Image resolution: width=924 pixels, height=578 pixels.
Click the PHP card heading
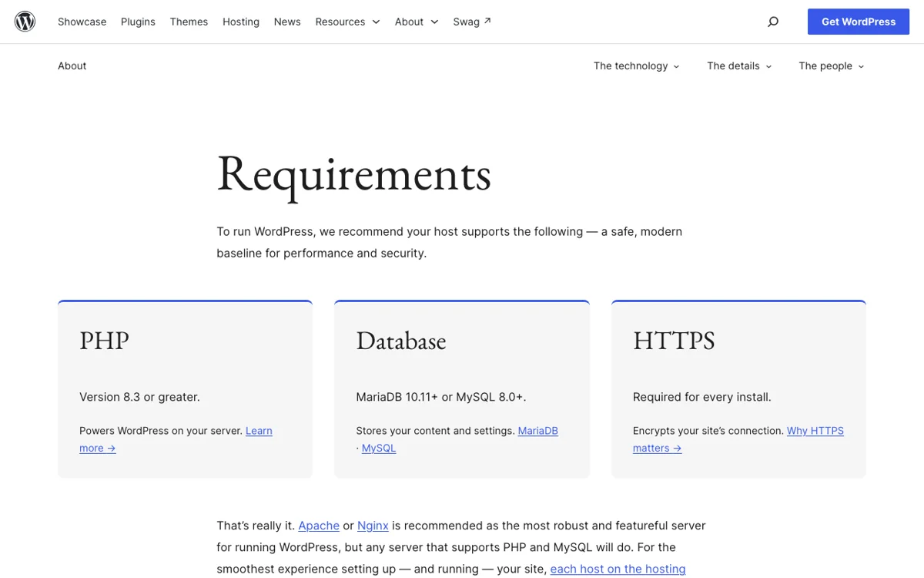click(x=105, y=341)
